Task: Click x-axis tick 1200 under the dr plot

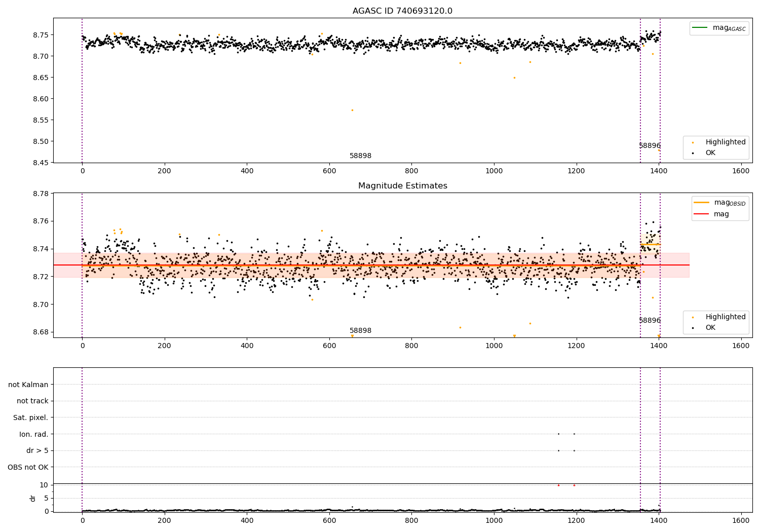Action: (576, 520)
